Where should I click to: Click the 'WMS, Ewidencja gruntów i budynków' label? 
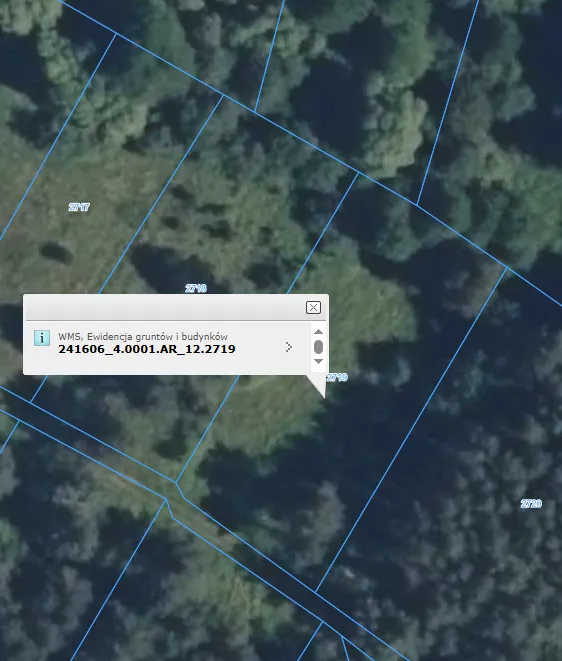(x=143, y=336)
